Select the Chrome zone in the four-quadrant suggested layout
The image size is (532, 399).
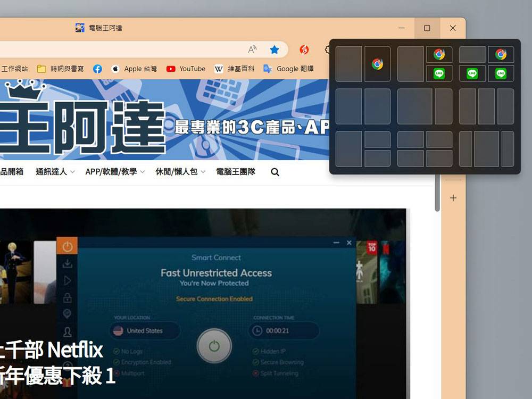click(501, 54)
